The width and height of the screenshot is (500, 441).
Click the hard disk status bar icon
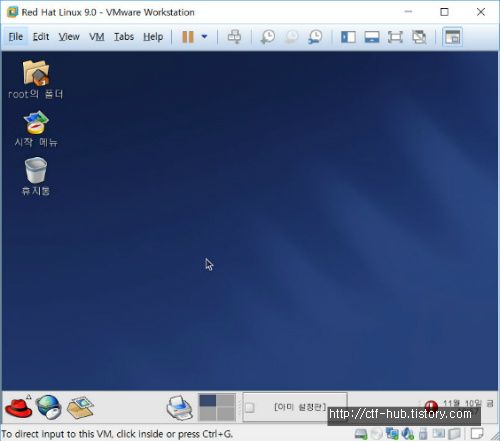pyautogui.click(x=361, y=434)
